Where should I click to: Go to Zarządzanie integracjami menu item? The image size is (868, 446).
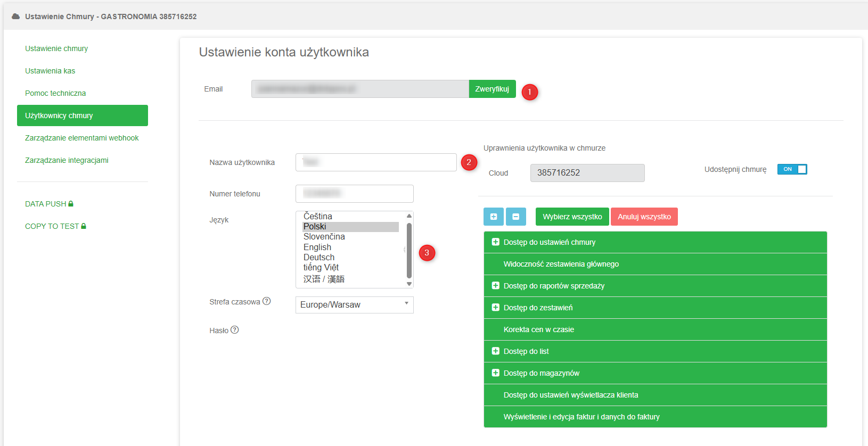67,160
